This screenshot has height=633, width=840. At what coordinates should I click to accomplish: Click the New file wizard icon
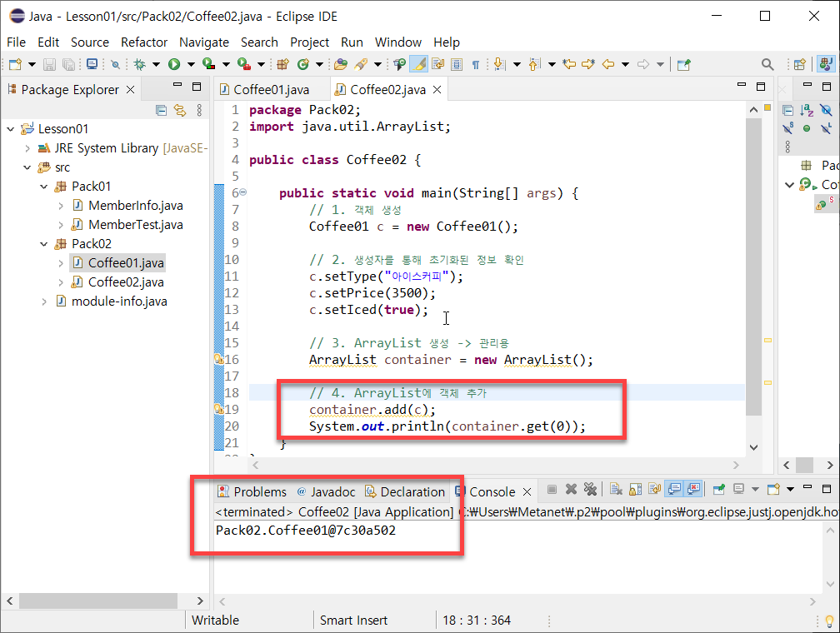(15, 64)
